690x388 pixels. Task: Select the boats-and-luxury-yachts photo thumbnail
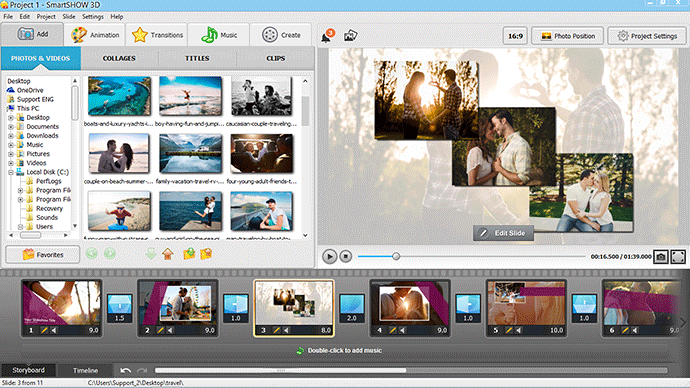point(119,96)
